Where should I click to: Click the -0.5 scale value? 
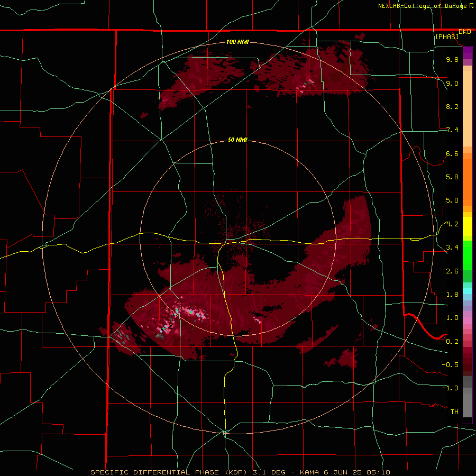tap(450, 365)
